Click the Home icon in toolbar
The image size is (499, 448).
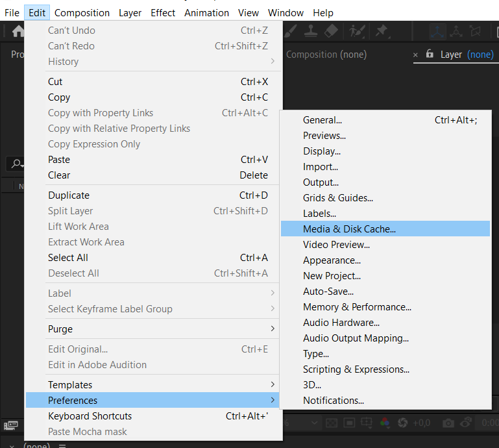click(18, 31)
